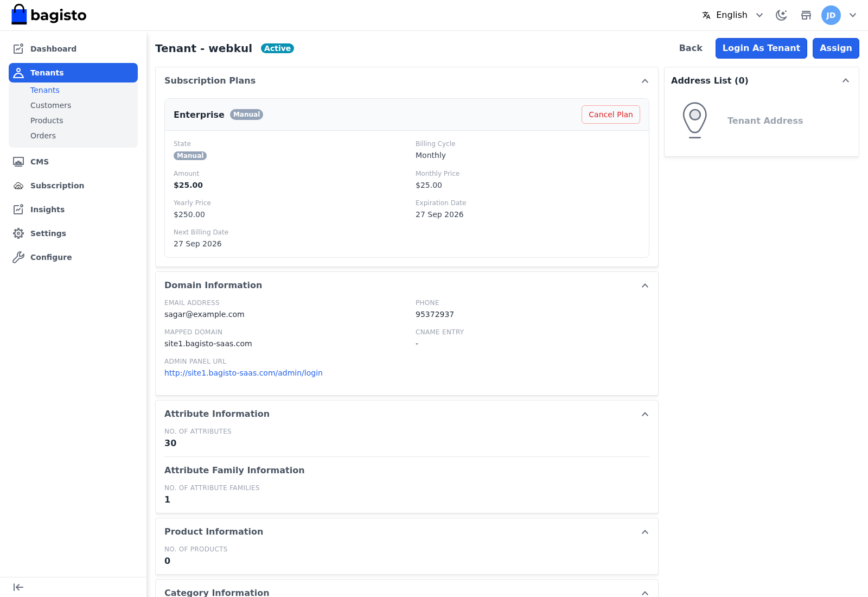Click the Expiration Date 27 Sep 2026
The image size is (868, 597).
pos(439,214)
